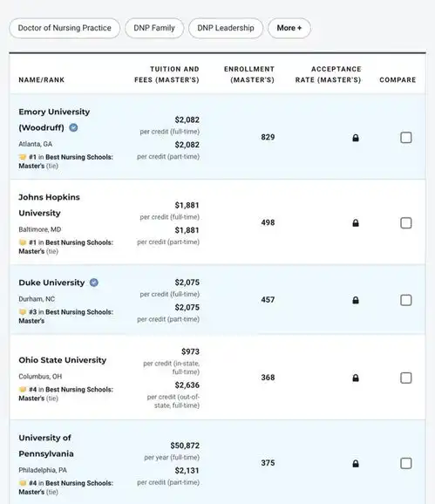The height and width of the screenshot is (504, 435).
Task: Click the lock icon in Ohio State row
Action: tap(356, 378)
